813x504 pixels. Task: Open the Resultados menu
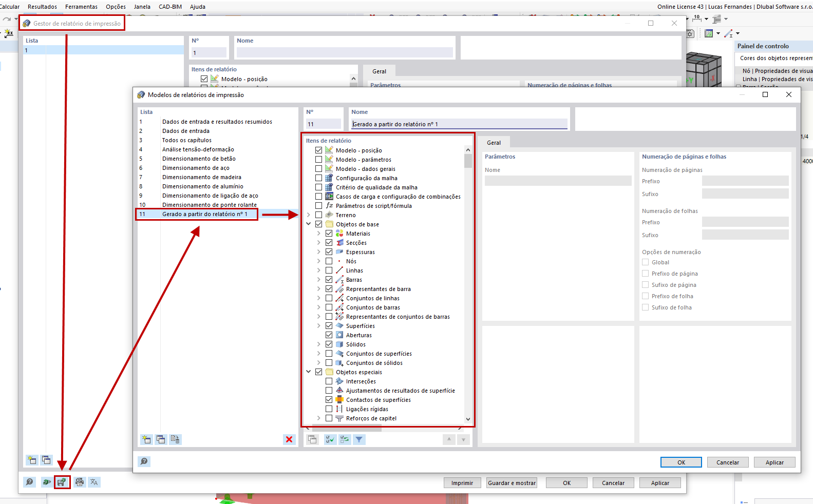42,7
